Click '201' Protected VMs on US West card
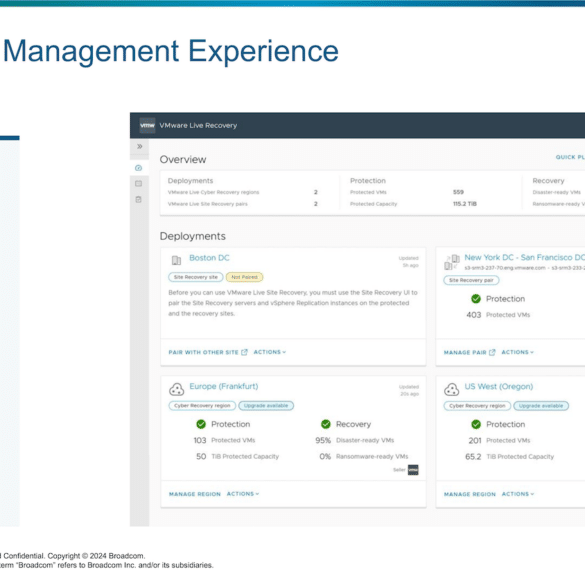 click(475, 441)
